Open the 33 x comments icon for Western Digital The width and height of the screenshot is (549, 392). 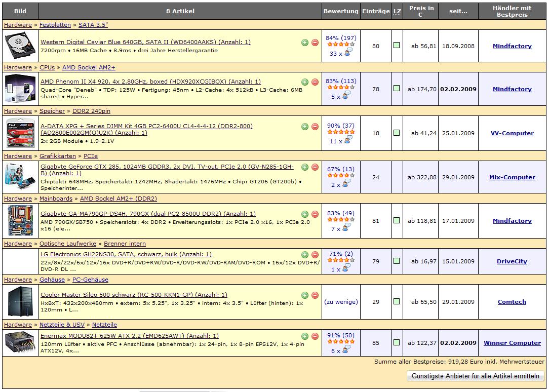(x=347, y=53)
